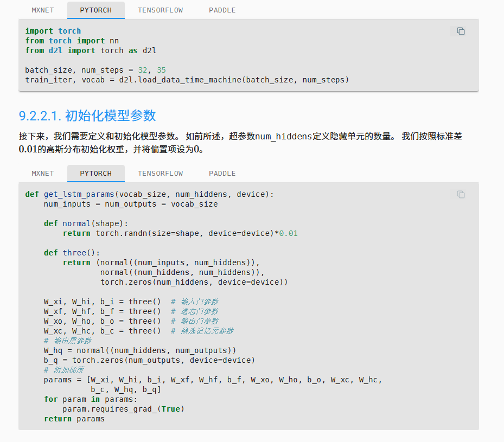Screen dimensions: 504x442
Task: Select PYTORCH tab above get_lstm_params code
Action: [95, 174]
